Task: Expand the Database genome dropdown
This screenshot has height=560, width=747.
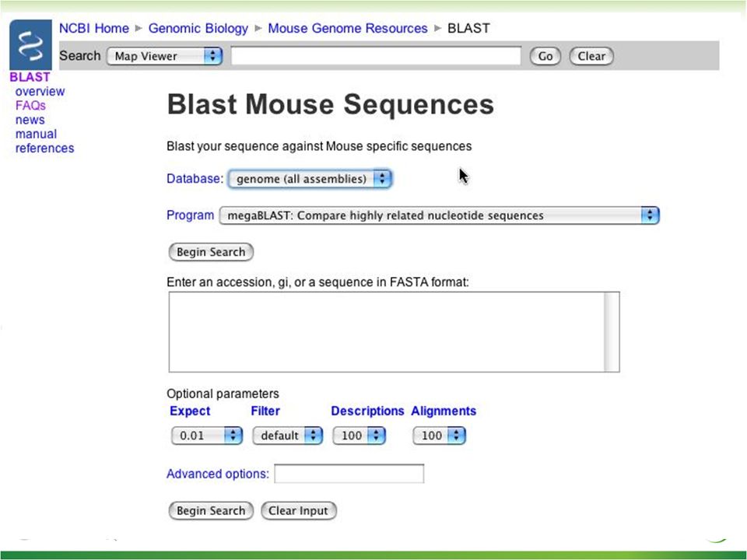Action: [310, 179]
